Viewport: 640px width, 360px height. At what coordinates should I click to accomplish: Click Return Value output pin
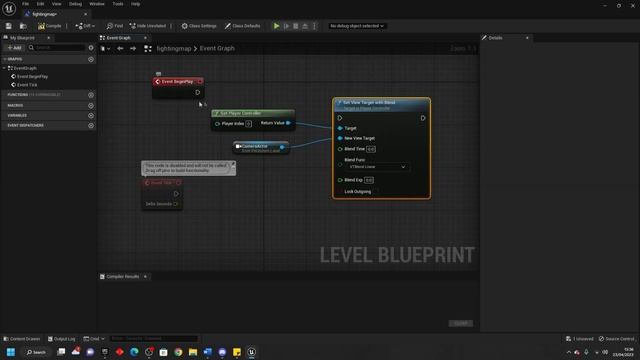tap(288, 123)
